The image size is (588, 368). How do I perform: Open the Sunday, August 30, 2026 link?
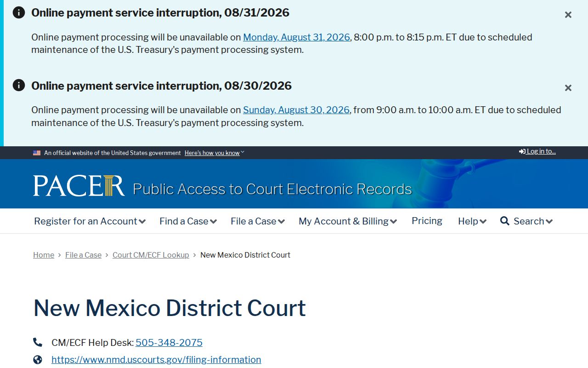(x=296, y=110)
